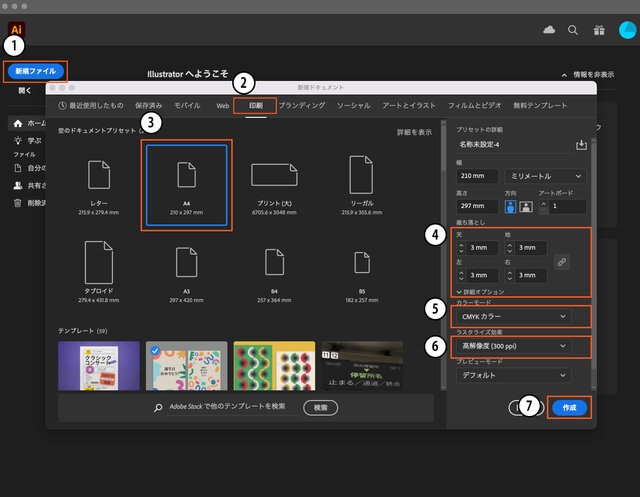Viewport: 640px width, 497px height.
Task: Edit the 名称未設定-4 document name field
Action: point(514,144)
